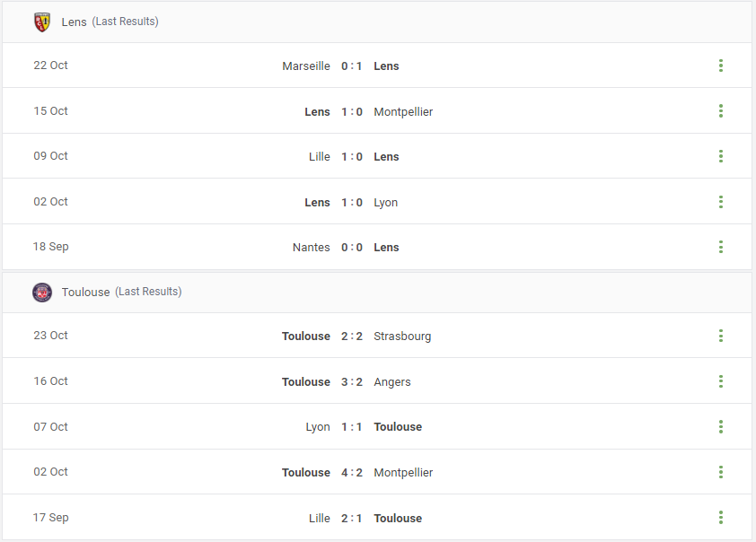Open options menu for Lyon vs Toulouse
Screen dimensions: 756x542
pyautogui.click(x=721, y=426)
